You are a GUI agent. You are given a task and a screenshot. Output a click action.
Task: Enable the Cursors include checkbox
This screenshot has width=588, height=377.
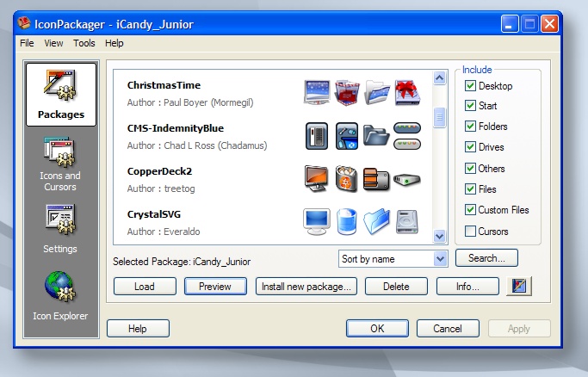pyautogui.click(x=470, y=232)
